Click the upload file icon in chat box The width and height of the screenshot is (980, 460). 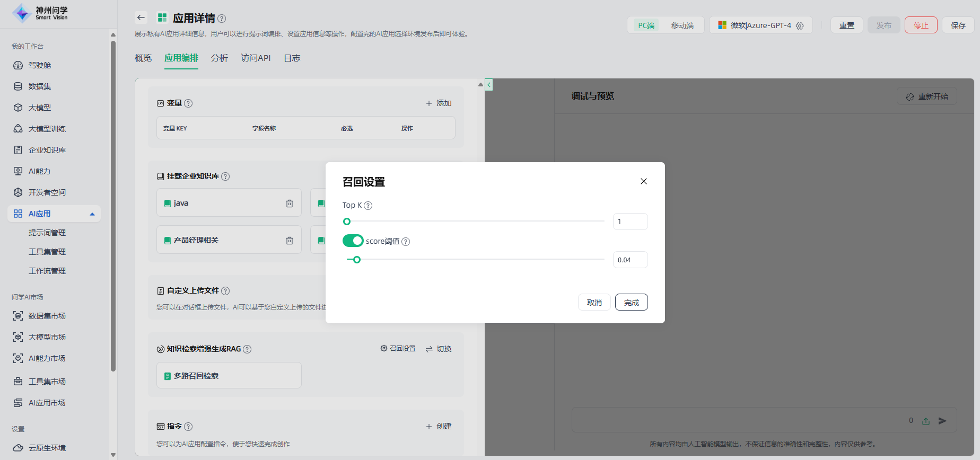[x=926, y=421]
